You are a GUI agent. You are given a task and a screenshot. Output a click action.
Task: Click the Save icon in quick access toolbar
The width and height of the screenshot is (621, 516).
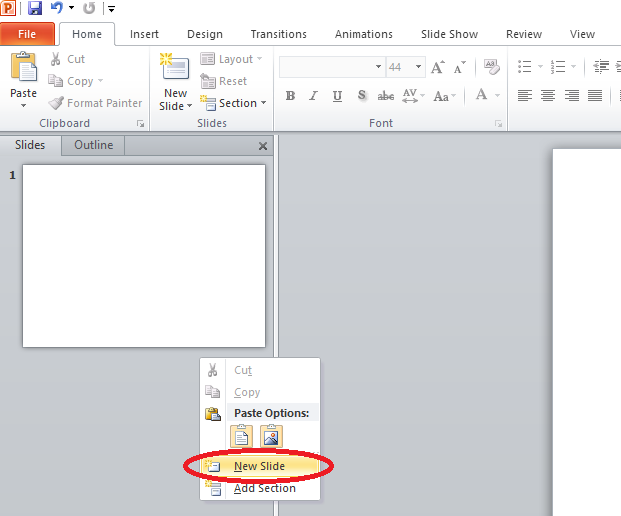[x=35, y=9]
